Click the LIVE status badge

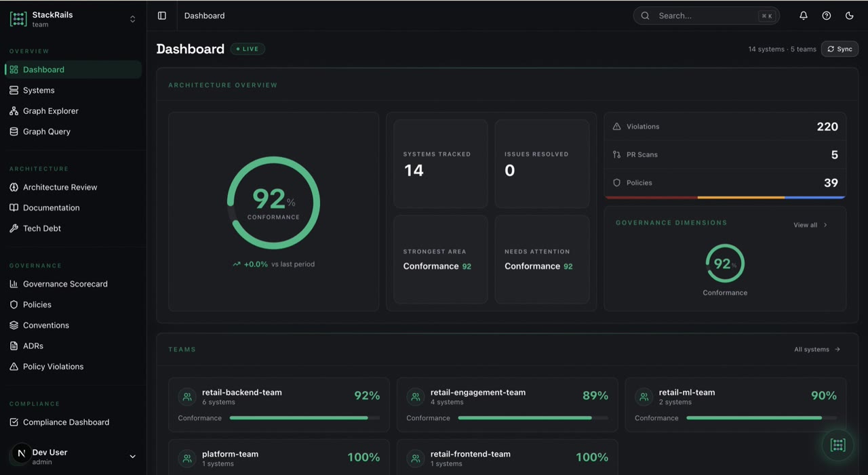click(248, 49)
